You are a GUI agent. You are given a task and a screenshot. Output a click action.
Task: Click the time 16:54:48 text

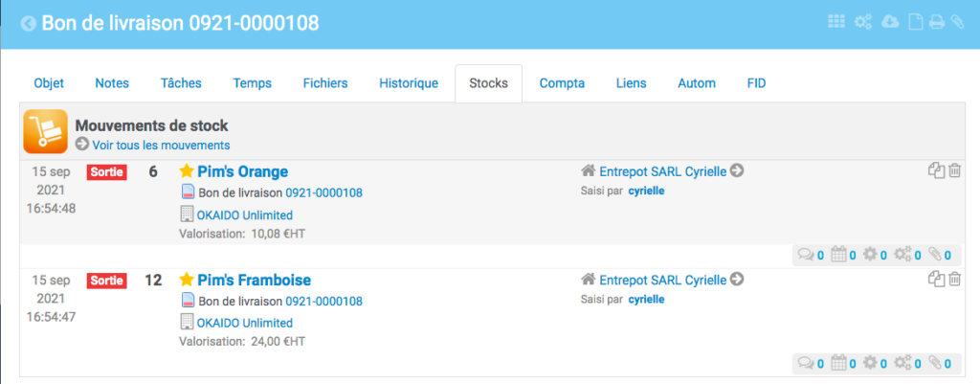click(x=52, y=209)
